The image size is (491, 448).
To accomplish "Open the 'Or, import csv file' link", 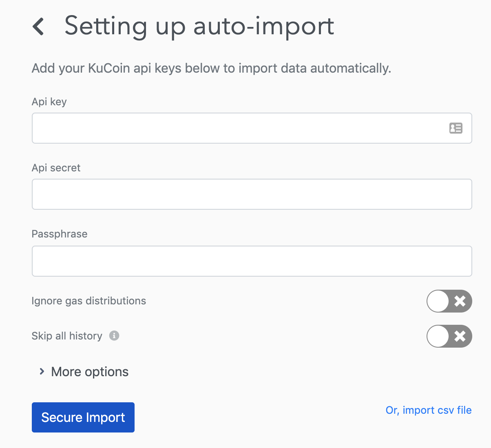I will point(429,410).
